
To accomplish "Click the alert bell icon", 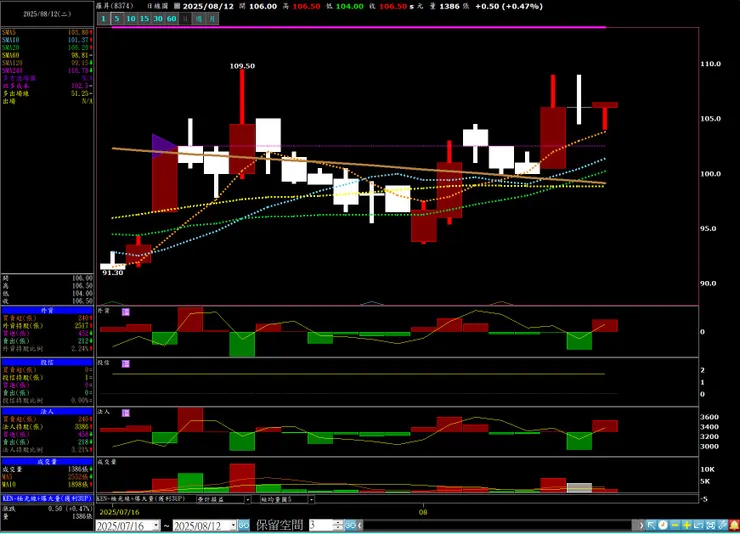I will (734, 525).
